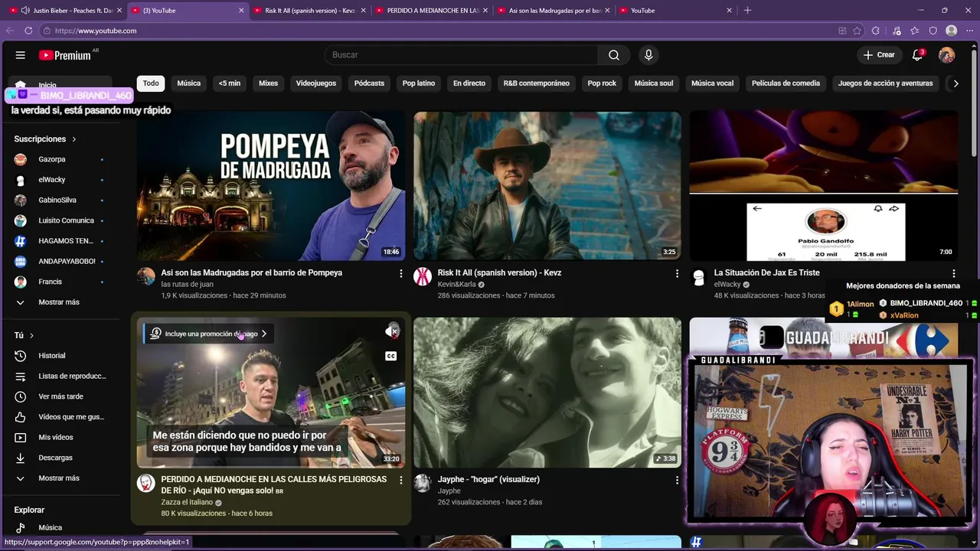Viewport: 980px width, 551px height.
Task: Open the Jayphe hogar visualizer thumbnail
Action: click(547, 393)
